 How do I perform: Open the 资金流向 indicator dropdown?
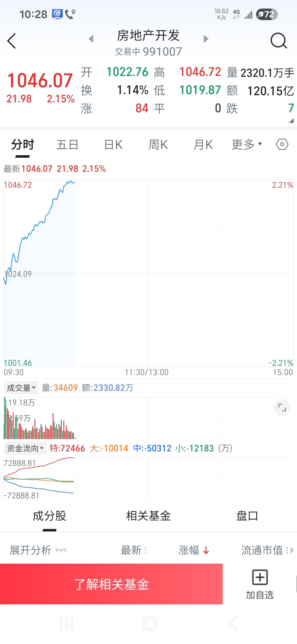click(x=25, y=448)
